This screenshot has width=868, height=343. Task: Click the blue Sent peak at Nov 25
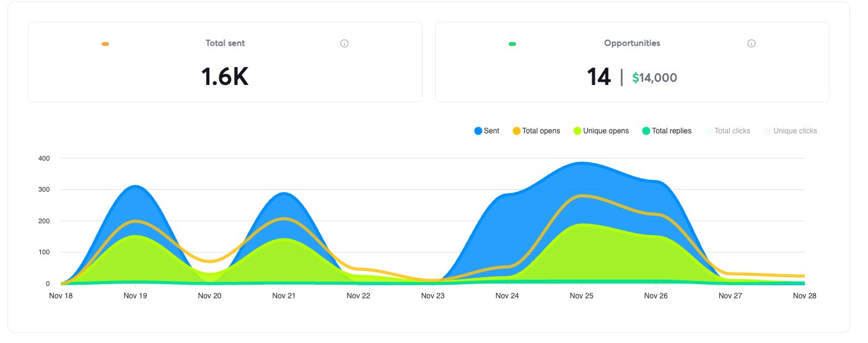coord(581,164)
